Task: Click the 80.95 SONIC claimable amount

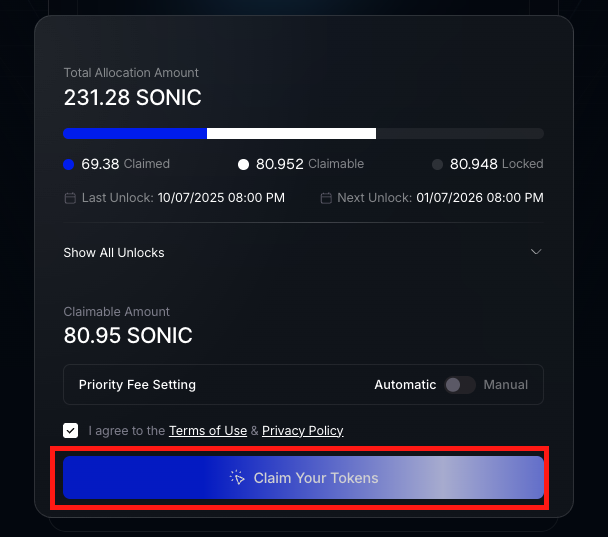Action: 128,335
